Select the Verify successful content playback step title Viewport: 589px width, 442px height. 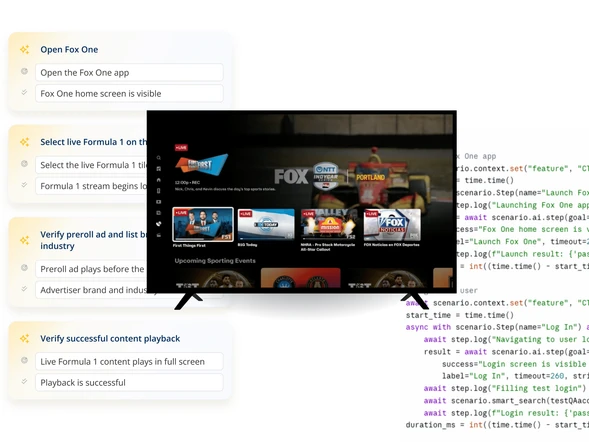pos(110,339)
